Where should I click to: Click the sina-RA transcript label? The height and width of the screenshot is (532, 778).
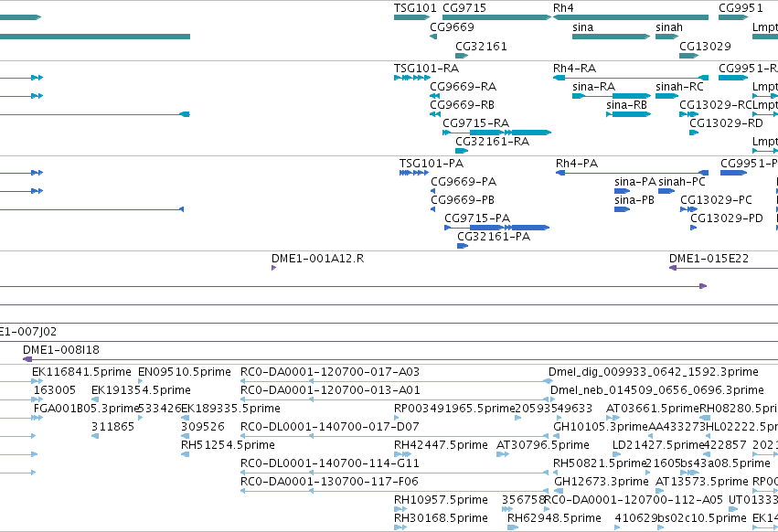coord(593,86)
